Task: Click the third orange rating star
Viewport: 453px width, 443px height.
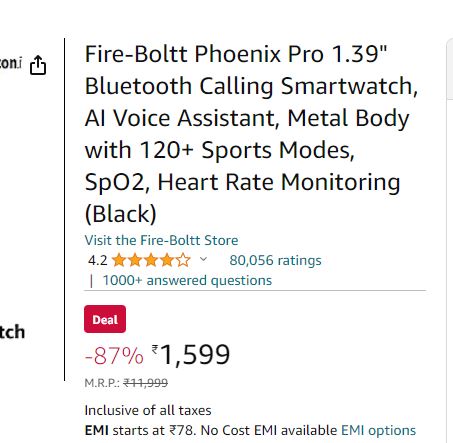Action: (151, 260)
